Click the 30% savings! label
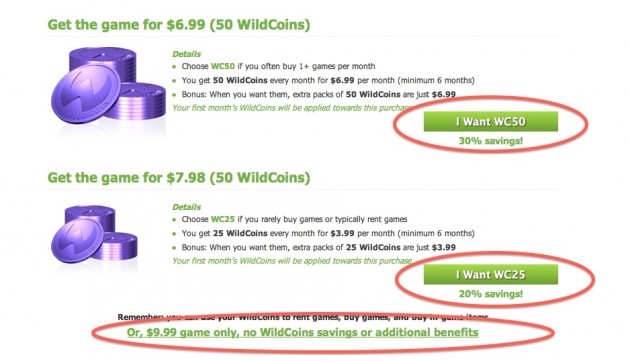Screen dimensions: 630x361 click(x=491, y=141)
